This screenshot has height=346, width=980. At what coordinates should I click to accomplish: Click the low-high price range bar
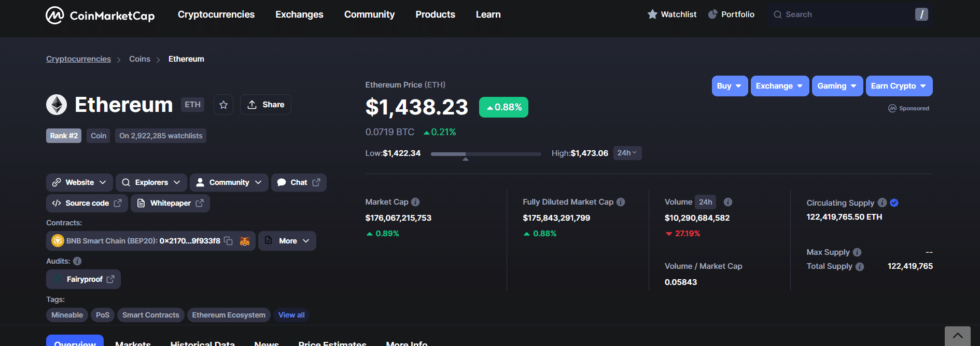[x=486, y=154]
